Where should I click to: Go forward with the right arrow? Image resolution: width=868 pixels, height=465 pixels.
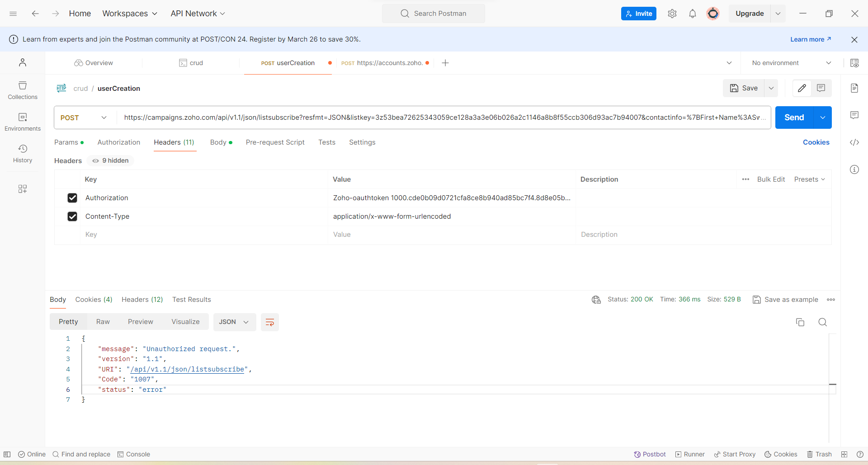coord(56,14)
